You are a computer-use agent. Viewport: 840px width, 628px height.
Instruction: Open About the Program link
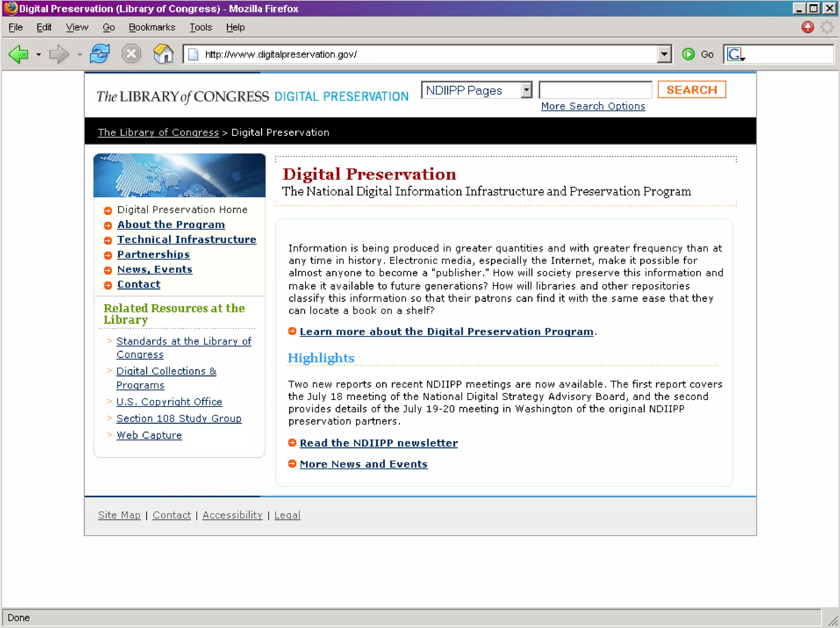171,225
